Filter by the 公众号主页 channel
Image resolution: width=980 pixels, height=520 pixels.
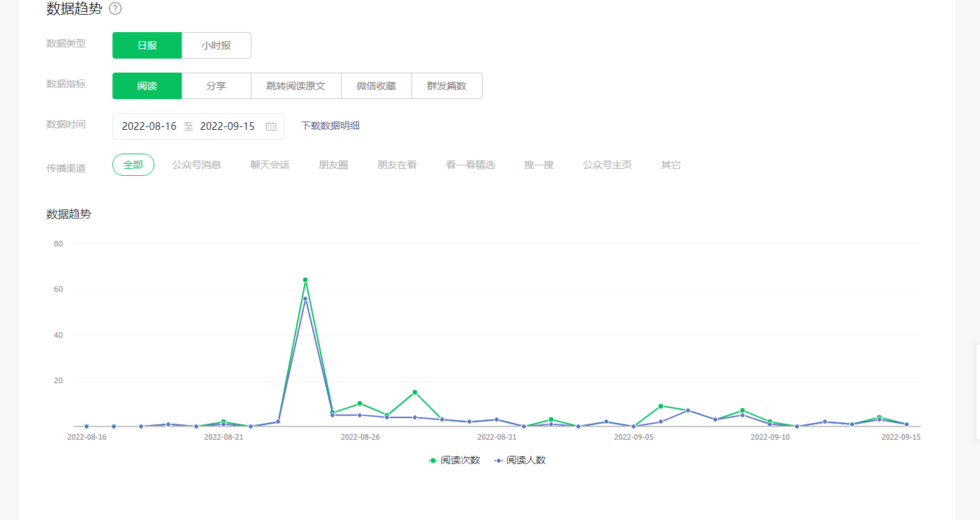click(608, 165)
